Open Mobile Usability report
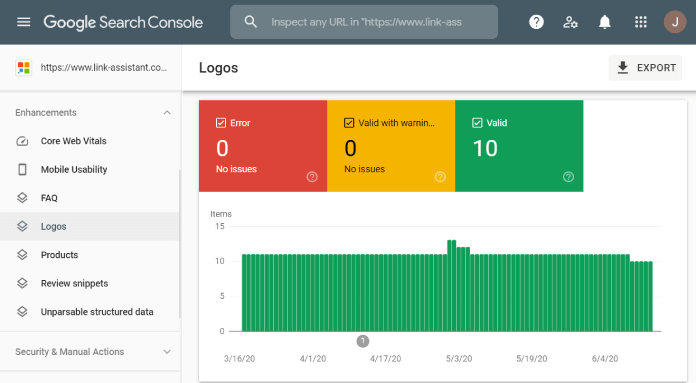Screen dimensions: 696x383 click(90, 170)
